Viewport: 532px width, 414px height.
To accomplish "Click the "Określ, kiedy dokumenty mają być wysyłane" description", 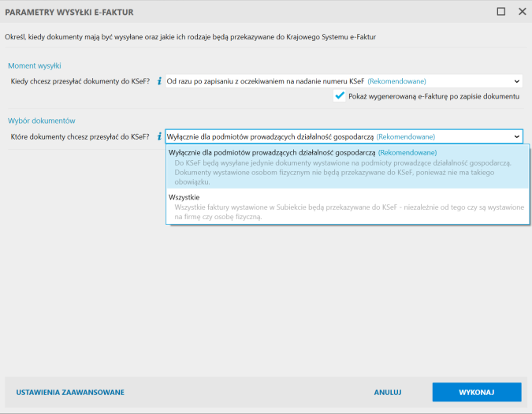I will coord(201,36).
